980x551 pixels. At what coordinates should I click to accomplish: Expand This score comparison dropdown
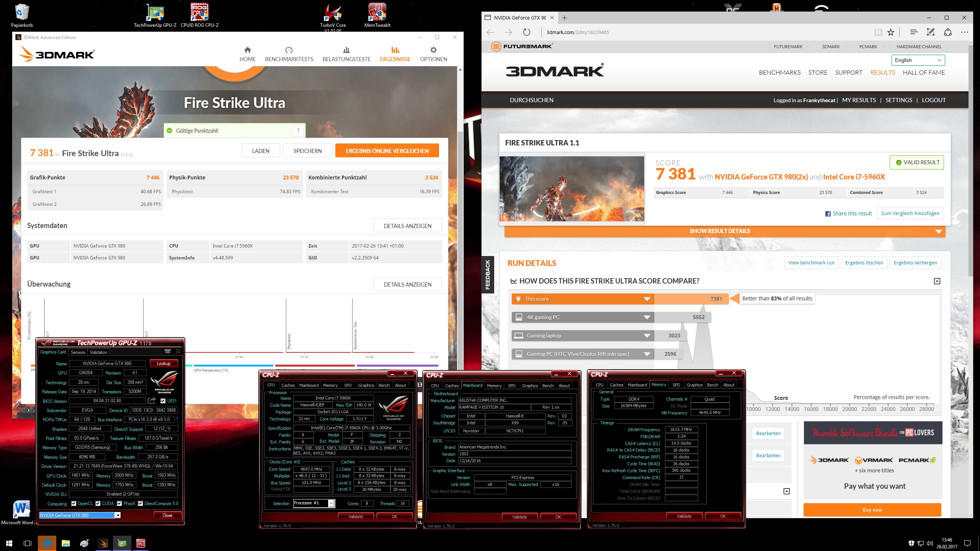(x=647, y=299)
